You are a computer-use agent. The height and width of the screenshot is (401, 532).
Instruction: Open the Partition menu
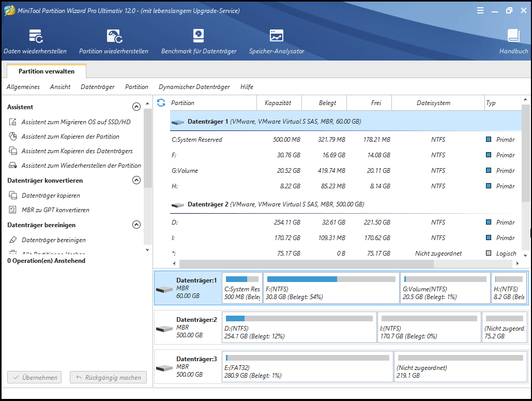point(136,87)
